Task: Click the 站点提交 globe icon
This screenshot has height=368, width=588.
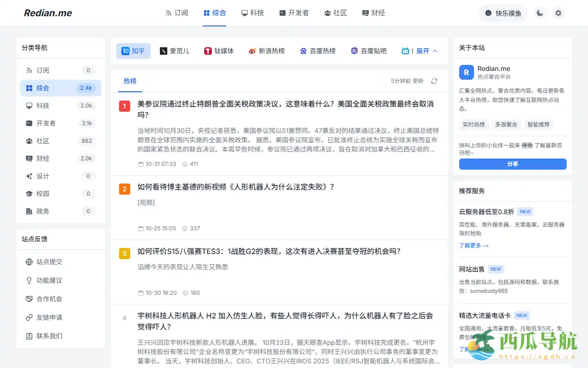Action: [29, 261]
